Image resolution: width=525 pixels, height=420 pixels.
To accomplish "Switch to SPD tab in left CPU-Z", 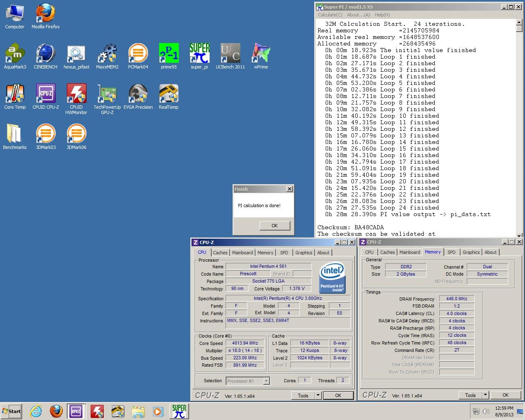I will point(284,253).
